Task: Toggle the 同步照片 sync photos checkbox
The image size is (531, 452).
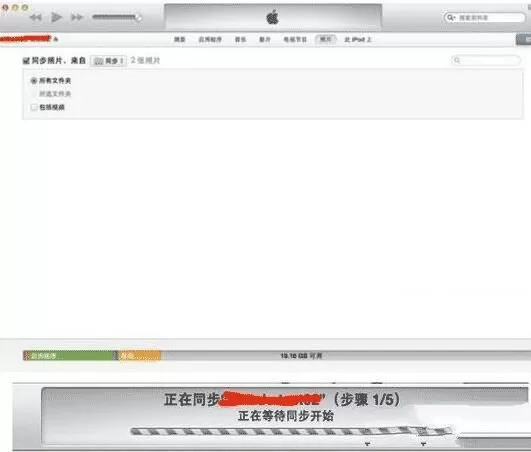Action: pos(26,61)
